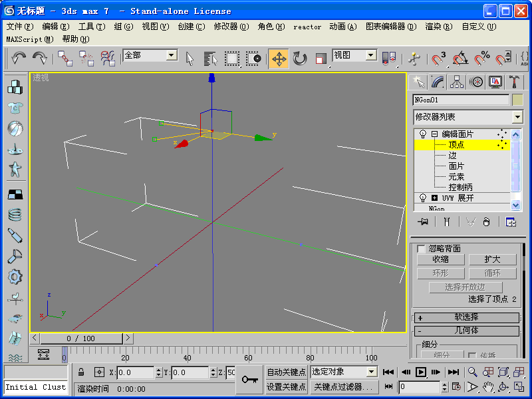
Task: Open the Hierarchy panel tab
Action: tap(456, 82)
